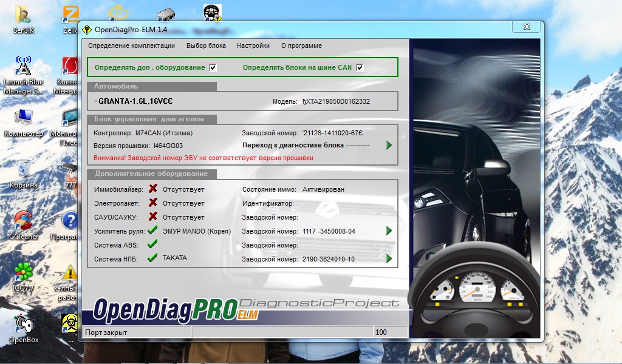Click serial number 1117 -3450008-04
Image resolution: width=622 pixels, height=364 pixels.
[329, 231]
